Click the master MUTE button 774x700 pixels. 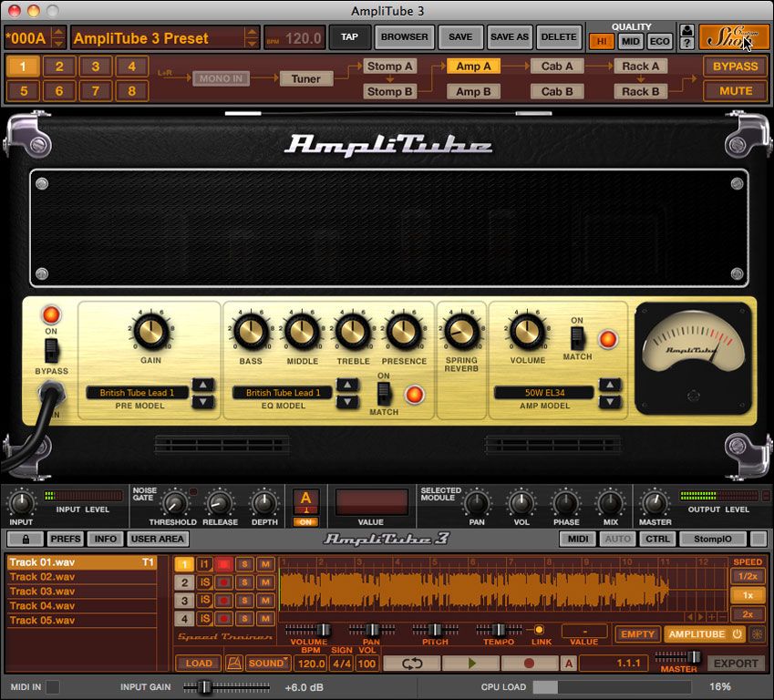coord(736,91)
